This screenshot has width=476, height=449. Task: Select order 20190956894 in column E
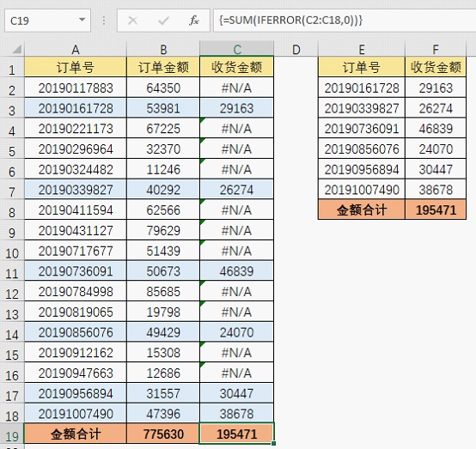coord(362,169)
